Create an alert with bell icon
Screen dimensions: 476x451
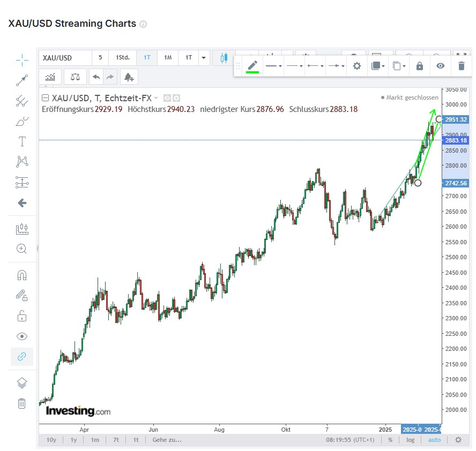click(x=129, y=77)
